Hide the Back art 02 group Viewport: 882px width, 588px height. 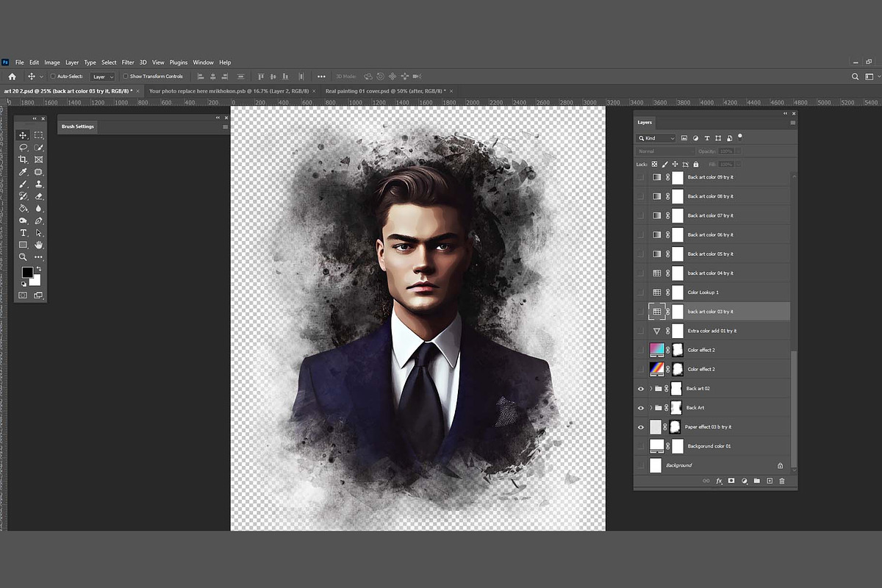pyautogui.click(x=641, y=388)
